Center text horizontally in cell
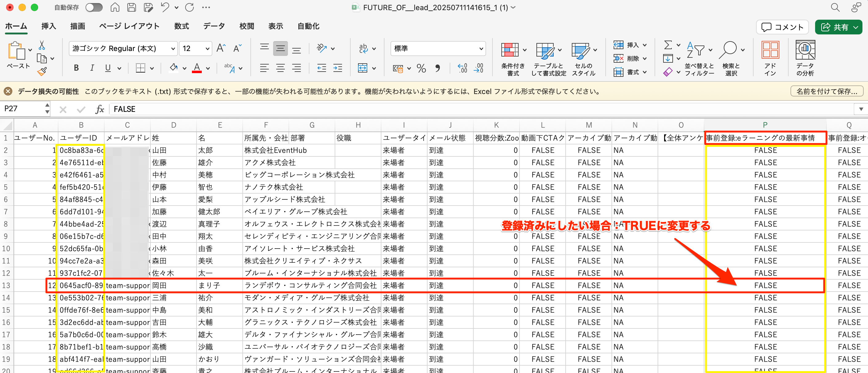The width and height of the screenshot is (868, 373). [280, 68]
